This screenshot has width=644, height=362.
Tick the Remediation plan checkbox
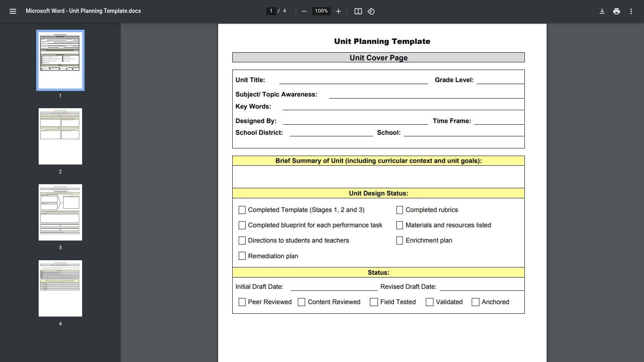pos(242,256)
